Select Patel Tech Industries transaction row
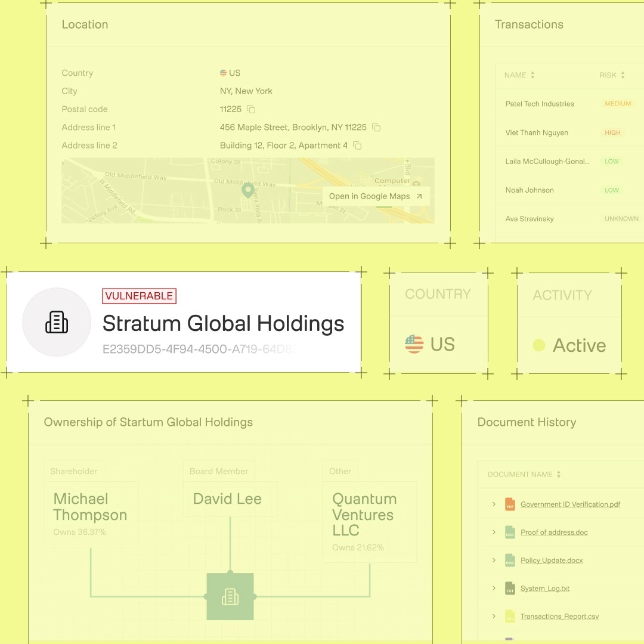The width and height of the screenshot is (644, 644). [x=569, y=104]
